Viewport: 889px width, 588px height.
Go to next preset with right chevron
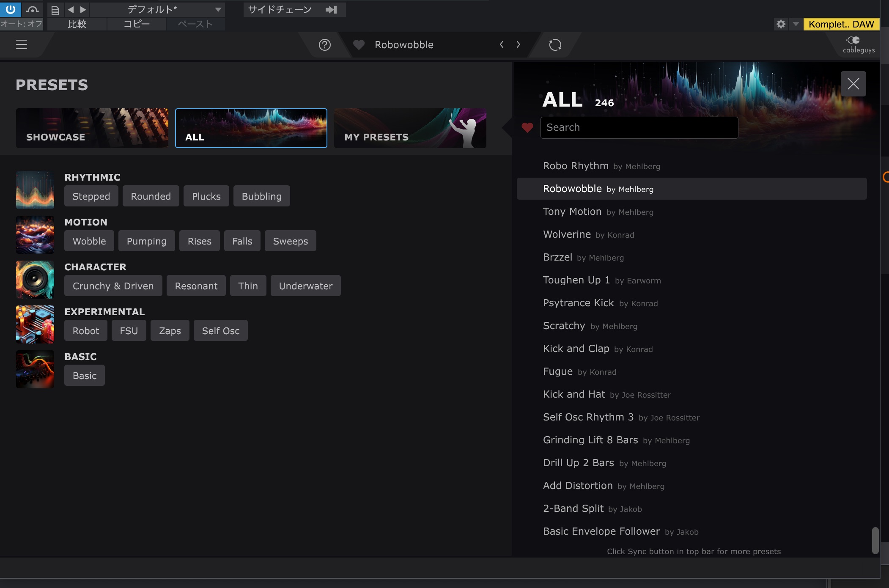point(518,44)
